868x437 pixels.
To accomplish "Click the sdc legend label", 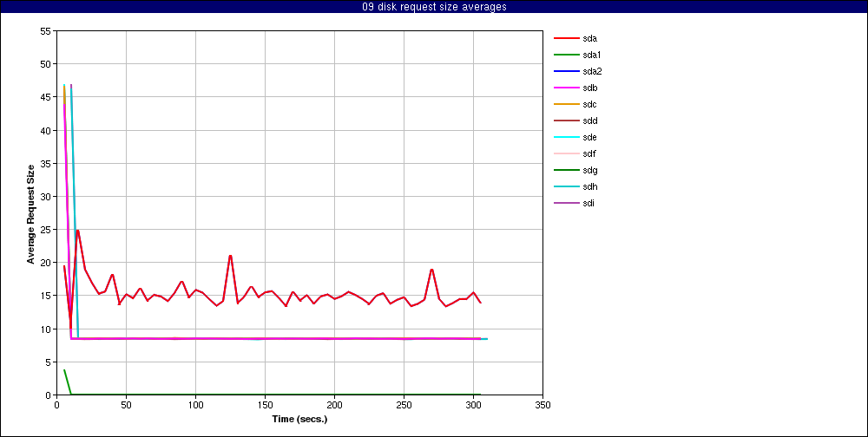I will click(x=590, y=105).
